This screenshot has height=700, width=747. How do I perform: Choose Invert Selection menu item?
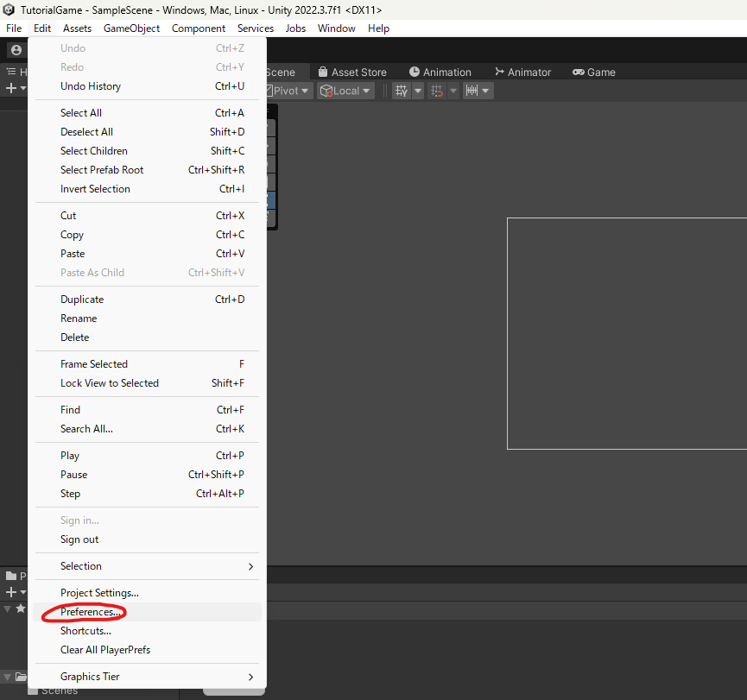(147, 189)
